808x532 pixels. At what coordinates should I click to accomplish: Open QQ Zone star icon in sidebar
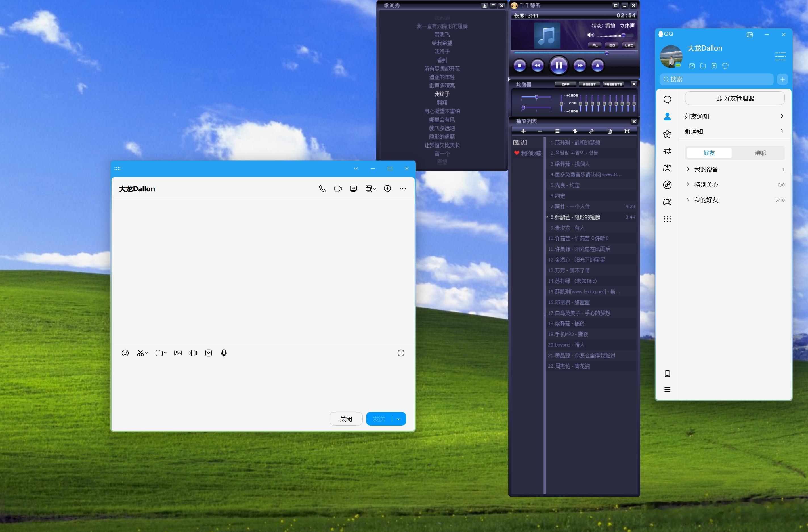[x=667, y=134]
